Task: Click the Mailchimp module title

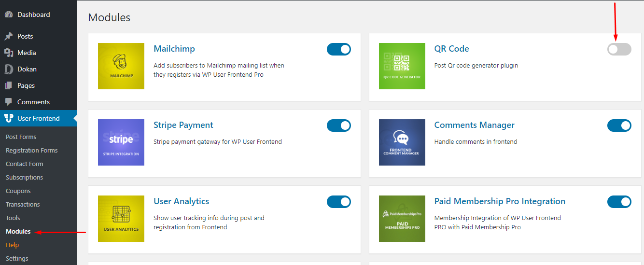Action: (174, 49)
